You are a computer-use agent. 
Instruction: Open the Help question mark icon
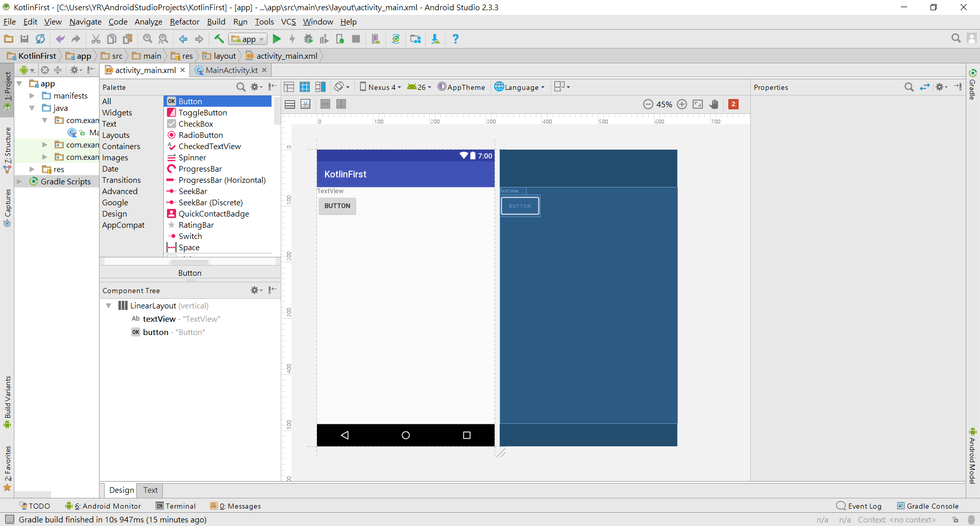[455, 39]
